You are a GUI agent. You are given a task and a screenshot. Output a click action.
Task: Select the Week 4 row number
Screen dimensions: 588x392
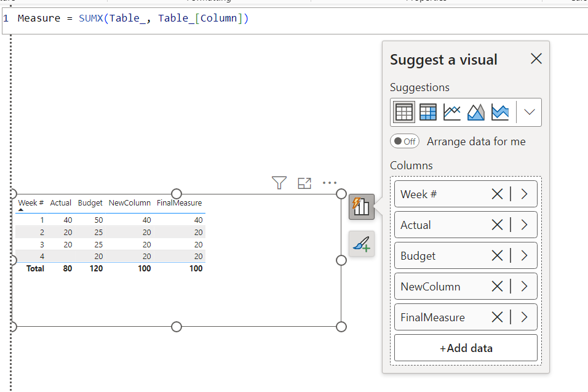(x=42, y=256)
